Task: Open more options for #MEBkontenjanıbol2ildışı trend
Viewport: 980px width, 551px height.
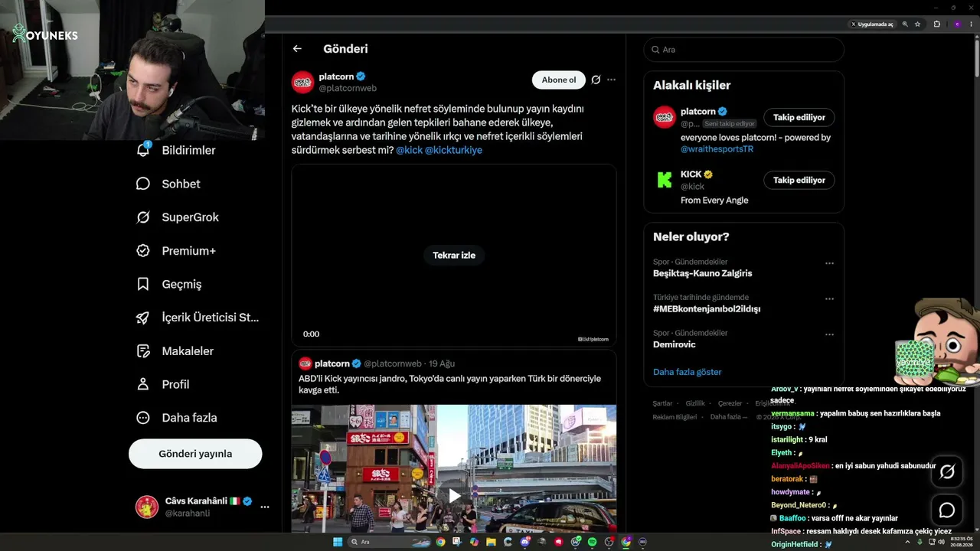Action: coord(829,299)
